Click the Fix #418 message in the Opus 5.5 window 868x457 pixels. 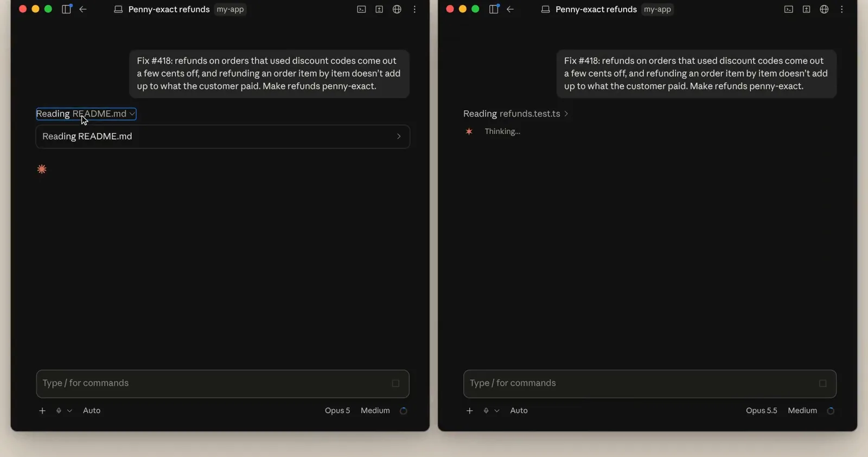click(x=697, y=74)
